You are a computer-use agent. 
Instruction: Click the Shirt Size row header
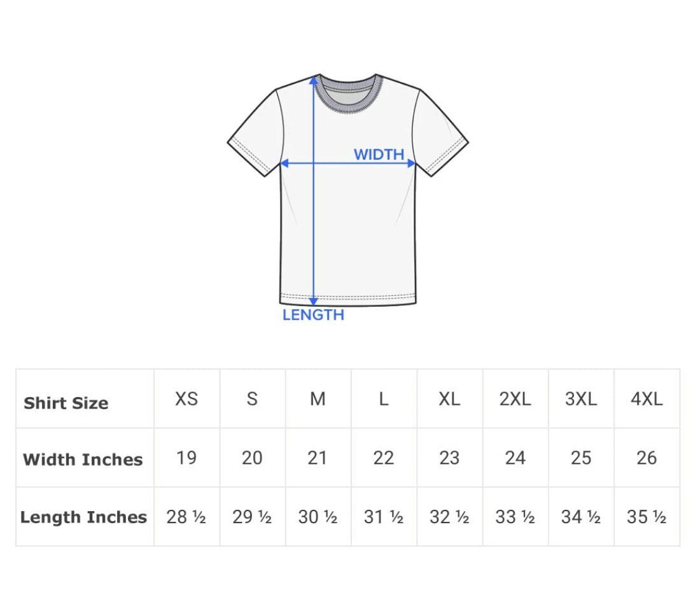[66, 403]
